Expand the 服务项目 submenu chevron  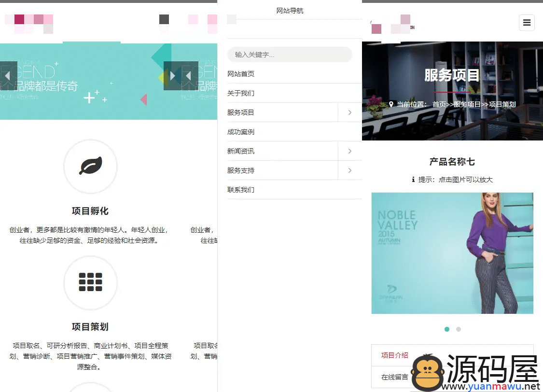(x=350, y=112)
